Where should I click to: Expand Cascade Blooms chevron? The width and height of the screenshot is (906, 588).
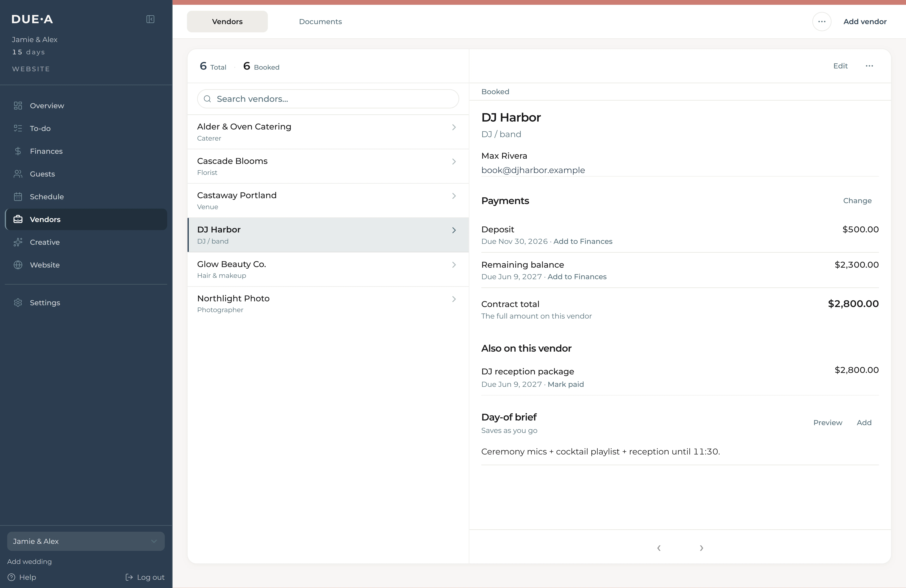point(454,162)
